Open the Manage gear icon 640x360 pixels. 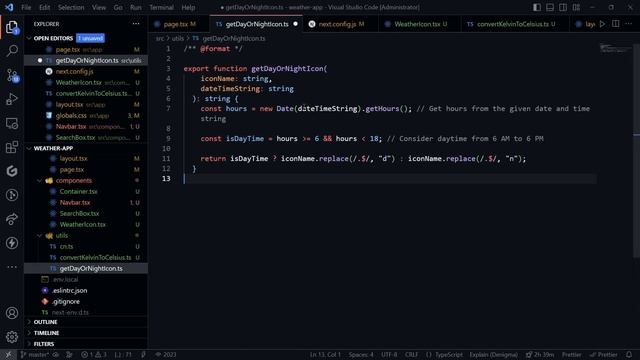coord(12,337)
